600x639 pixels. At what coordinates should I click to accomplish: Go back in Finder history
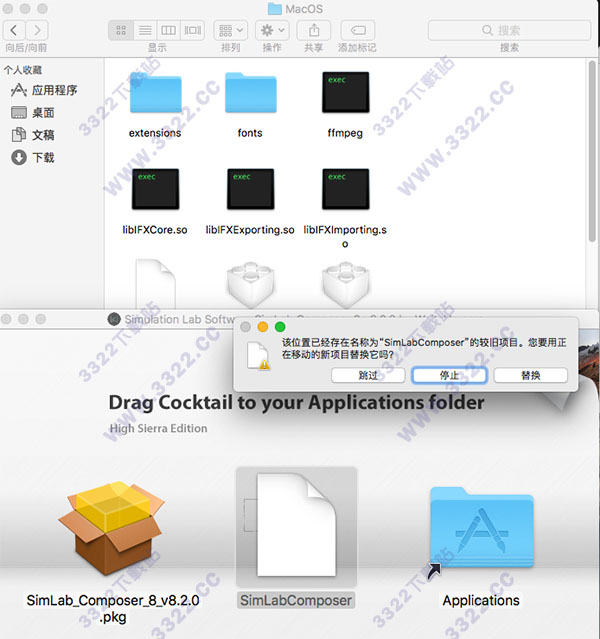[x=14, y=30]
